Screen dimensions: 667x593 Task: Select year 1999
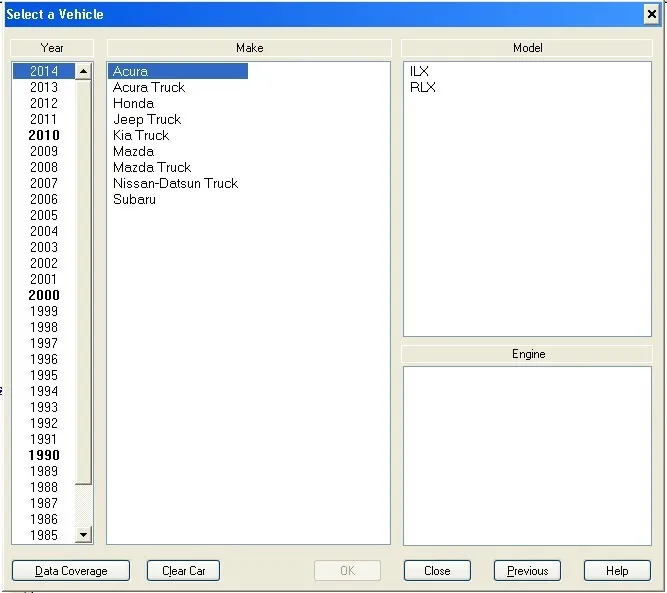pyautogui.click(x=44, y=311)
